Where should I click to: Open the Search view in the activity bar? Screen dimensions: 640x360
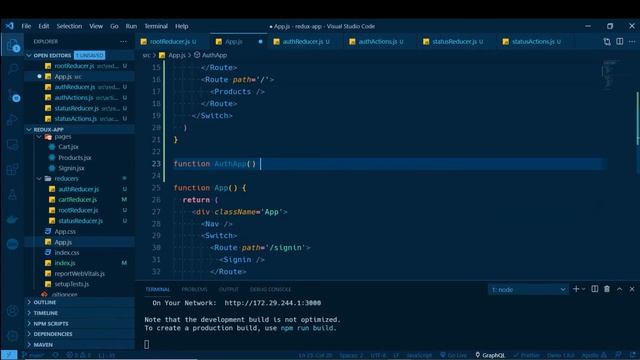coord(13,69)
